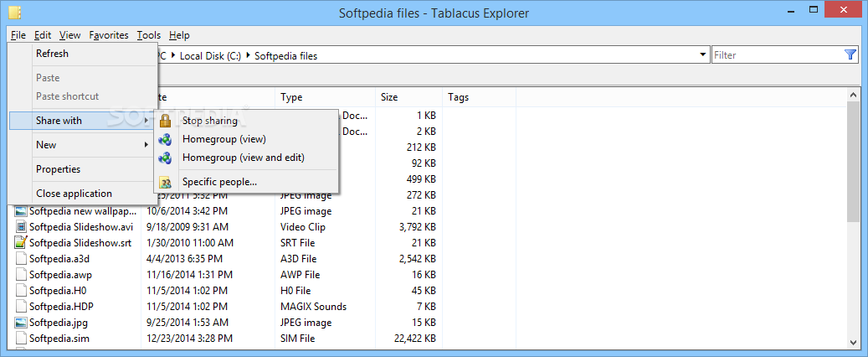Click the Softpedia Slideshow.avi video icon
868x357 pixels.
click(x=21, y=227)
